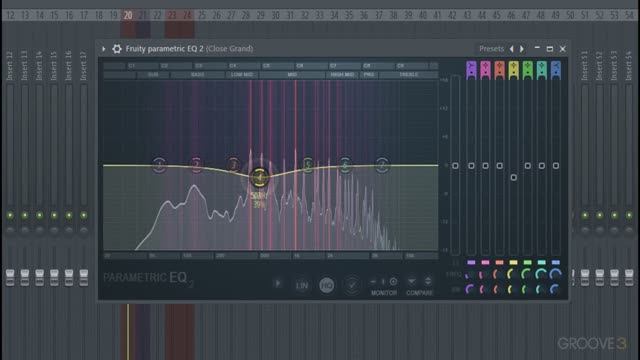
Task: Click the main output level slider handle
Action: click(x=455, y=166)
